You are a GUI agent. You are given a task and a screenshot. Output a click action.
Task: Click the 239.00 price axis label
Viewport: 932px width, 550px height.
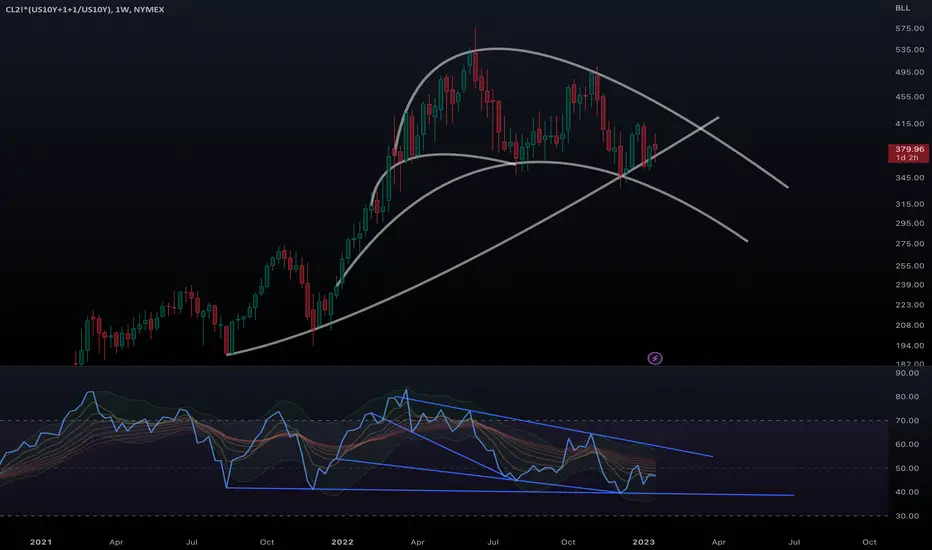(909, 285)
